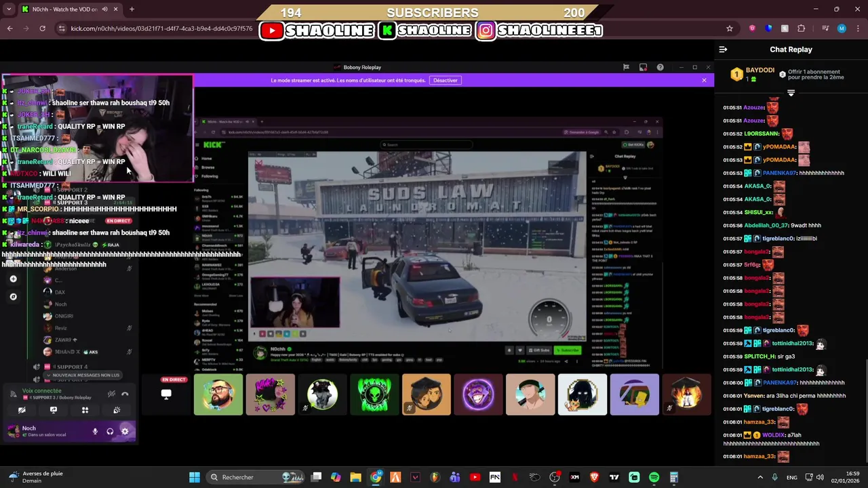Go back in browser history
868x488 pixels.
coord(9,28)
